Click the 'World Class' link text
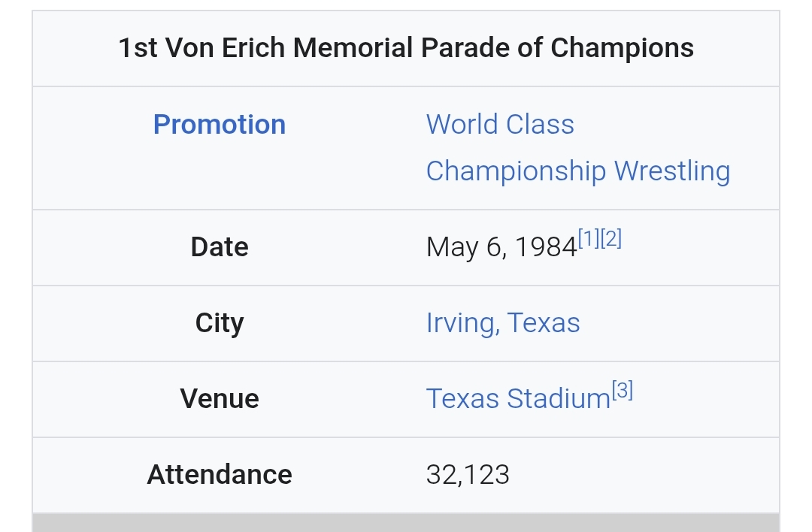The width and height of the screenshot is (812, 532). tap(500, 125)
